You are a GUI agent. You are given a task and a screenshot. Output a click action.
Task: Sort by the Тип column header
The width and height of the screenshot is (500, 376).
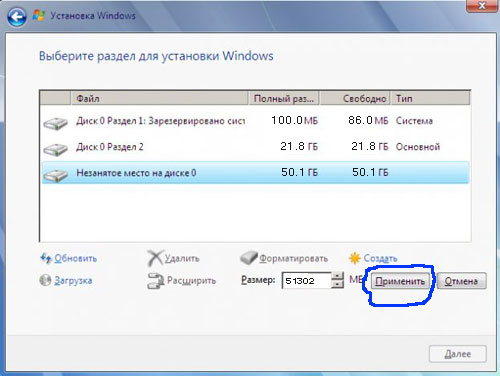point(430,98)
